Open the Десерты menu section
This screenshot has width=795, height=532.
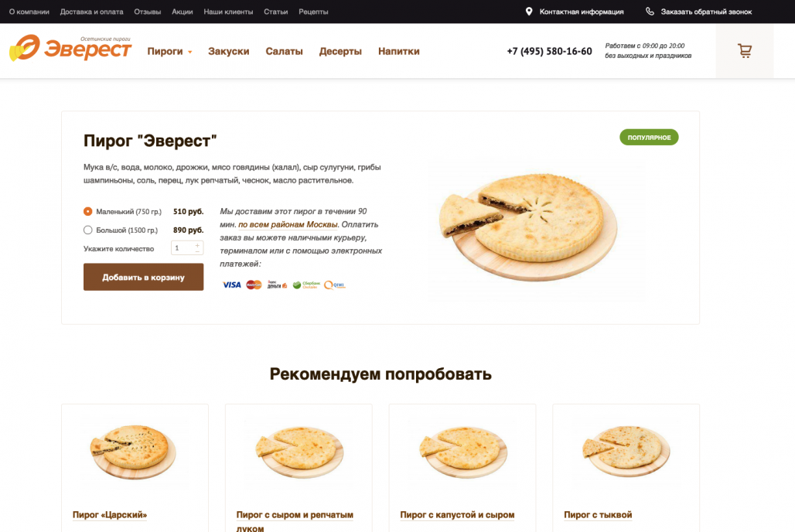tap(340, 51)
